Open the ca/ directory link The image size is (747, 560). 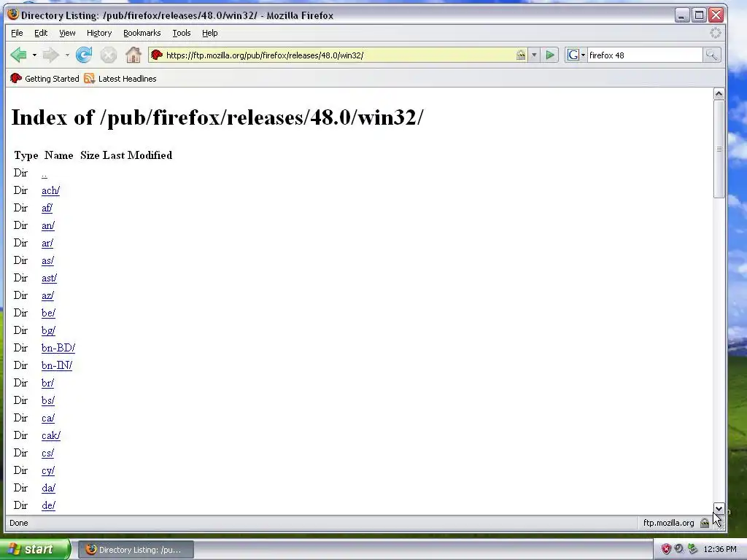[x=48, y=418]
